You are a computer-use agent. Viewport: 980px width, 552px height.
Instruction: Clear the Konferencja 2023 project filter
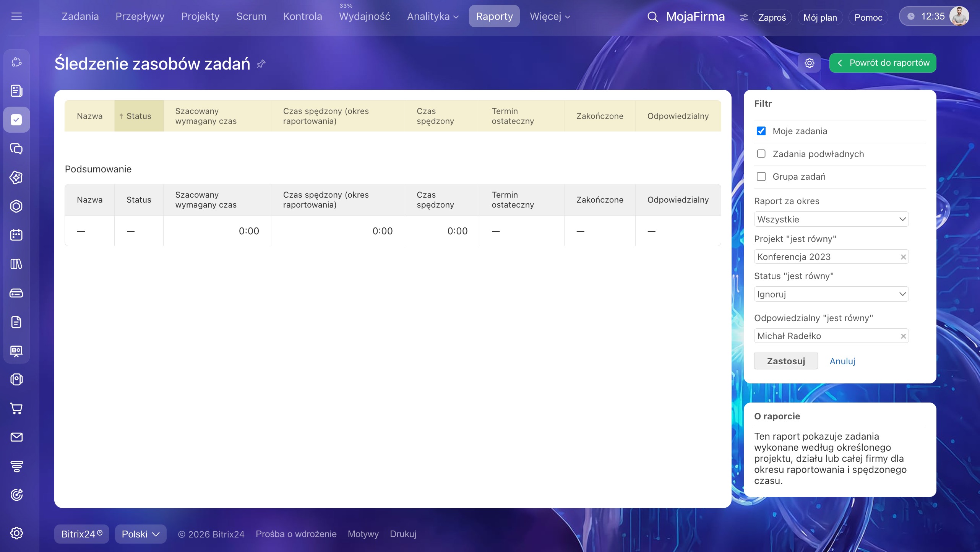click(x=903, y=257)
